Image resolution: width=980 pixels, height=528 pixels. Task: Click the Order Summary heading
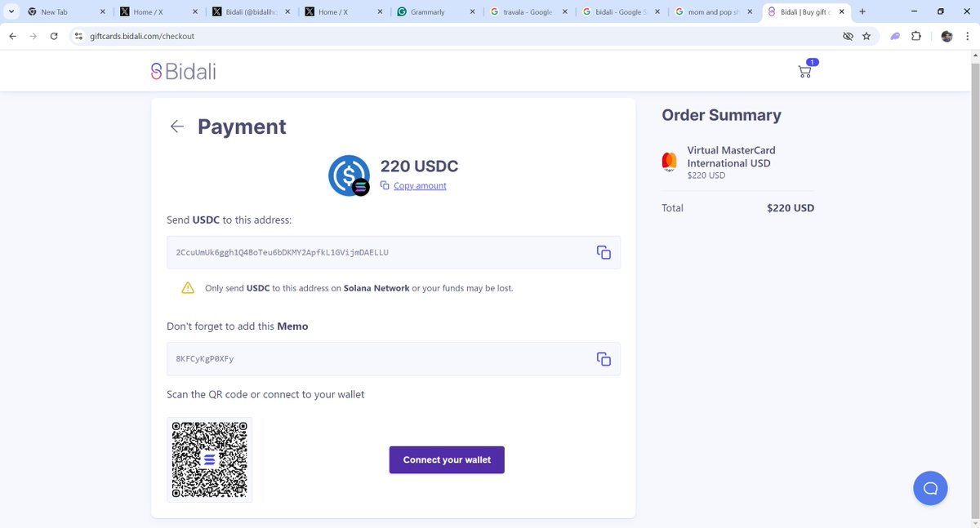[x=721, y=115]
